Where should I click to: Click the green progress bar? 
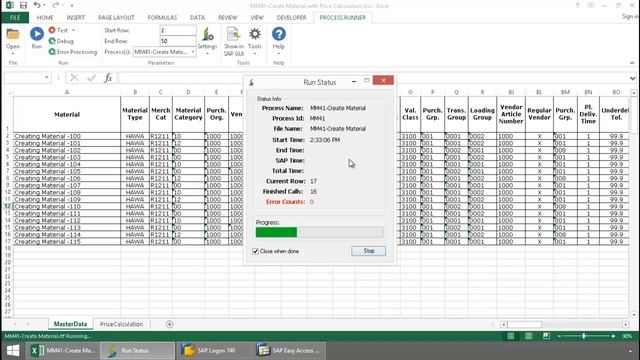click(276, 232)
